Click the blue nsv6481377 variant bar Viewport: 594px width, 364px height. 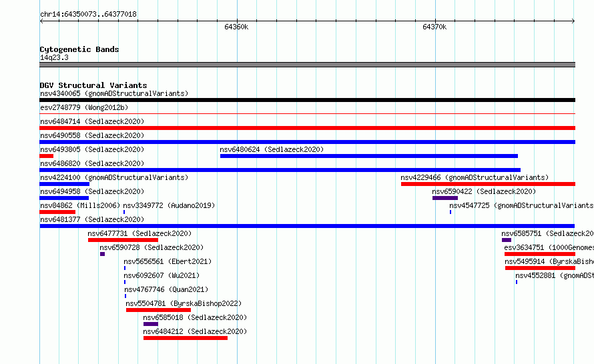[307, 226]
